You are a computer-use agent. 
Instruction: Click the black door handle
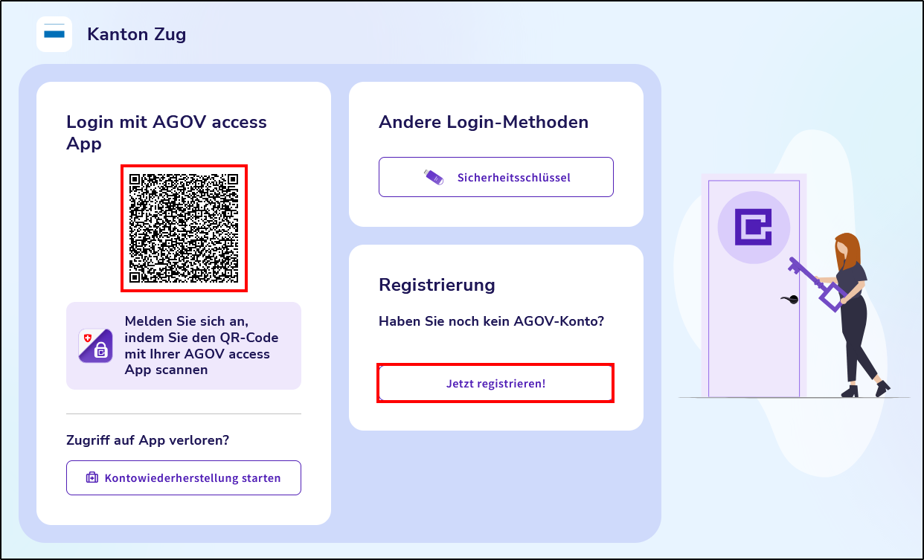790,299
